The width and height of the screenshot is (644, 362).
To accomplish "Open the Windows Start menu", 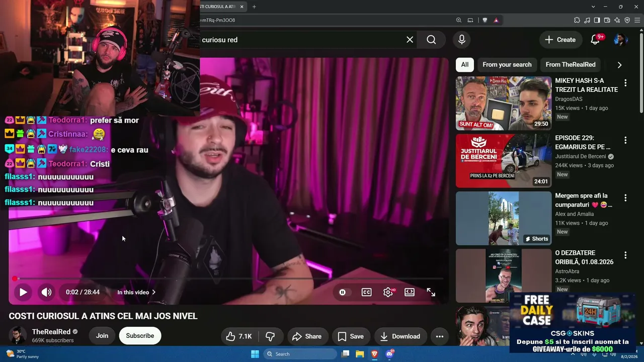I will [255, 354].
